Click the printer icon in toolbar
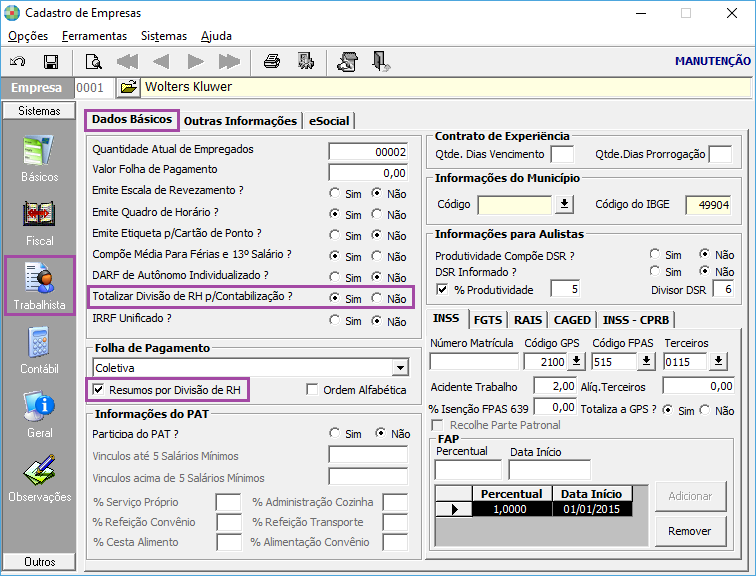Image resolution: width=756 pixels, height=576 pixels. coord(271,62)
